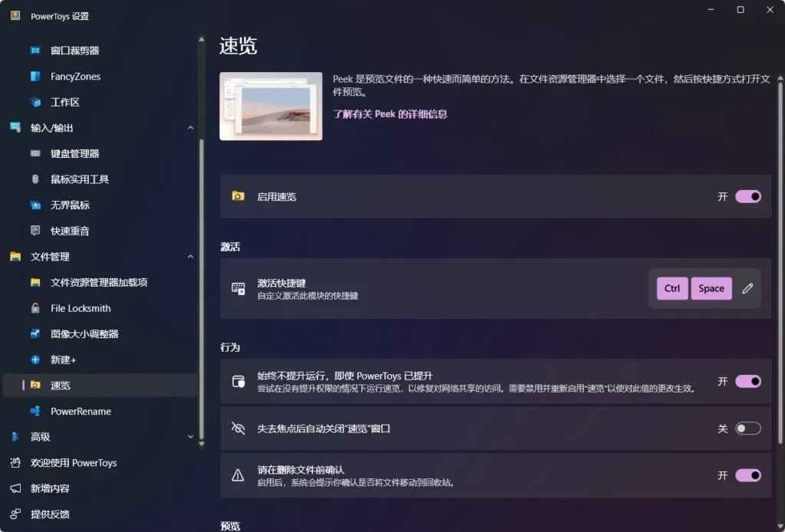This screenshot has height=532, width=785.
Task: Open the 欢迎使用 PowerToys icon
Action: pyautogui.click(x=15, y=463)
